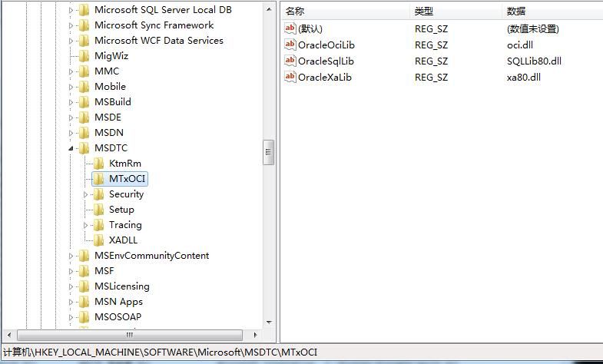The width and height of the screenshot is (603, 364).
Task: Click the Microsoft Sync Framework folder icon
Action: tap(84, 25)
